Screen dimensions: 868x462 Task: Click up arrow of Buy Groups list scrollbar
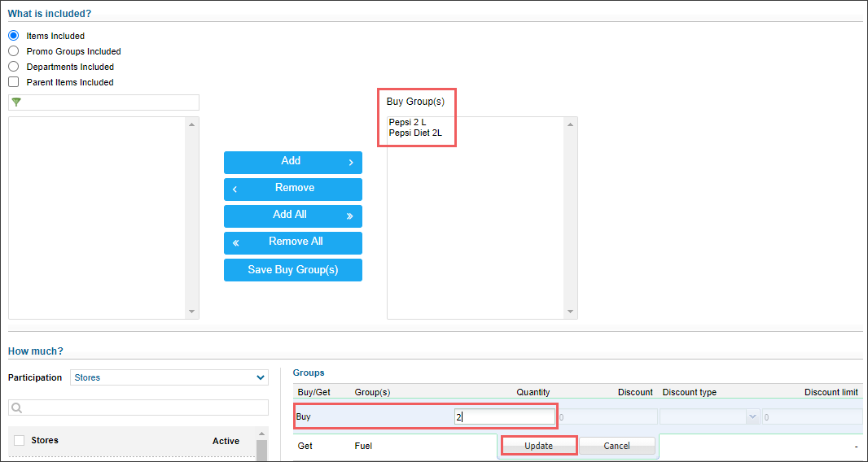click(x=570, y=124)
